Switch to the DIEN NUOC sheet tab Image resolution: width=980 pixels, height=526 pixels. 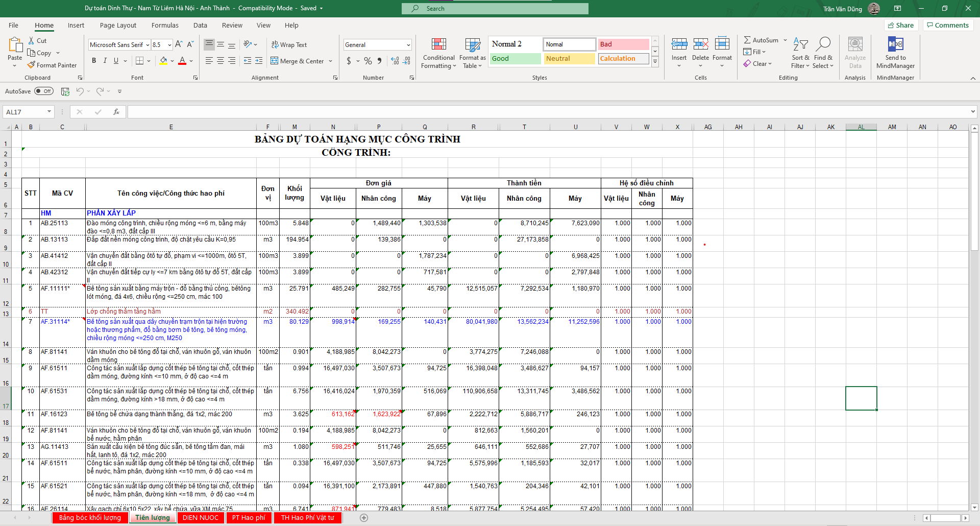point(201,518)
